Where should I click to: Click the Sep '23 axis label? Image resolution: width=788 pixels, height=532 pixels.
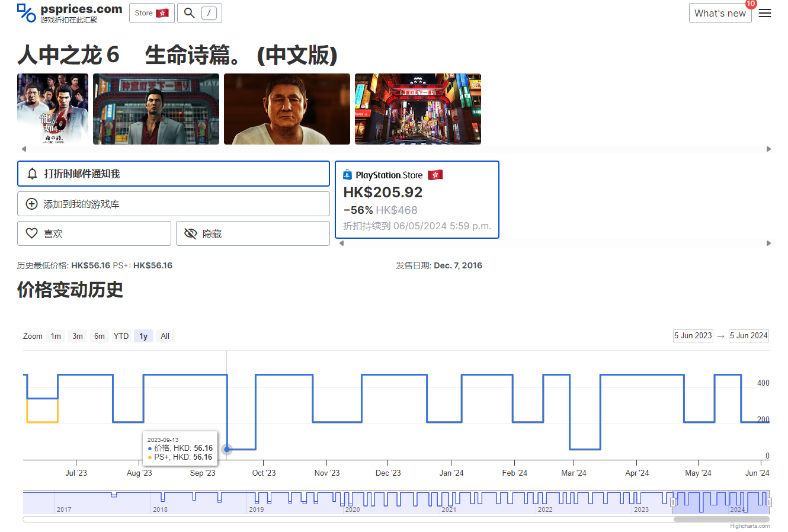click(203, 473)
